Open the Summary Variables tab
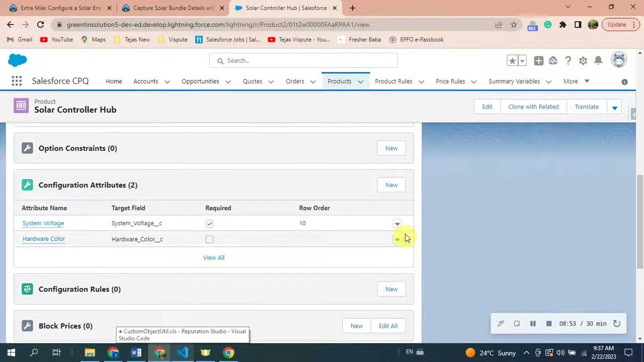644x362 pixels. click(514, 81)
